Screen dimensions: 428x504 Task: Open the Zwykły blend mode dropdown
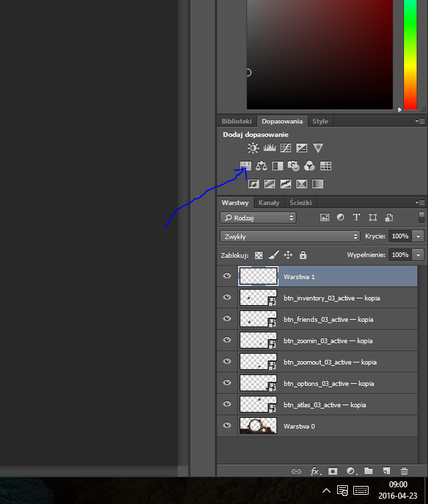(x=290, y=236)
